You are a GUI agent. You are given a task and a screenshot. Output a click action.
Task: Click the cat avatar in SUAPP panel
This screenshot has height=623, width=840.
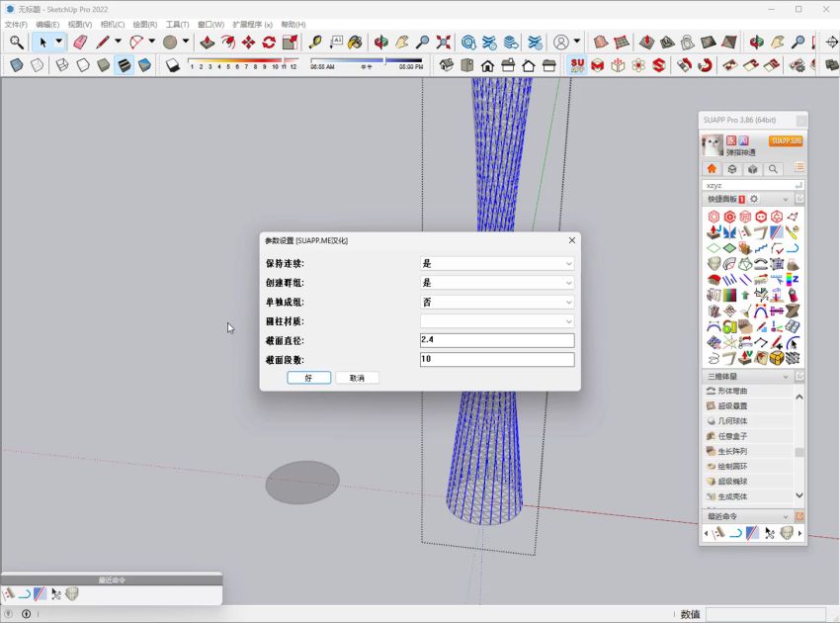712,144
